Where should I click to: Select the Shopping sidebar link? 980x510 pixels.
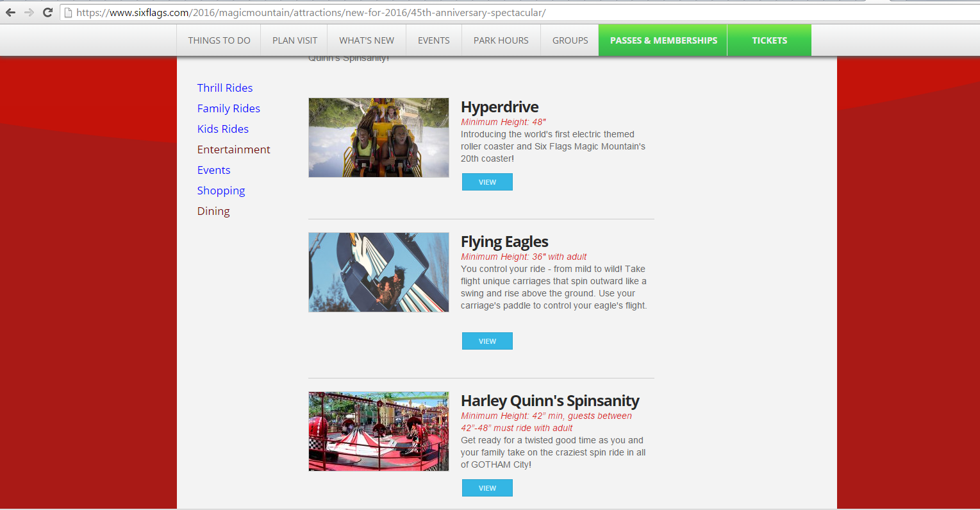coord(221,191)
